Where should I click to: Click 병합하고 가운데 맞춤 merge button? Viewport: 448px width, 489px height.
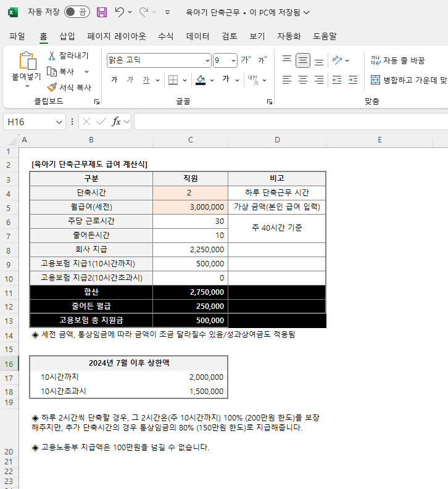409,80
